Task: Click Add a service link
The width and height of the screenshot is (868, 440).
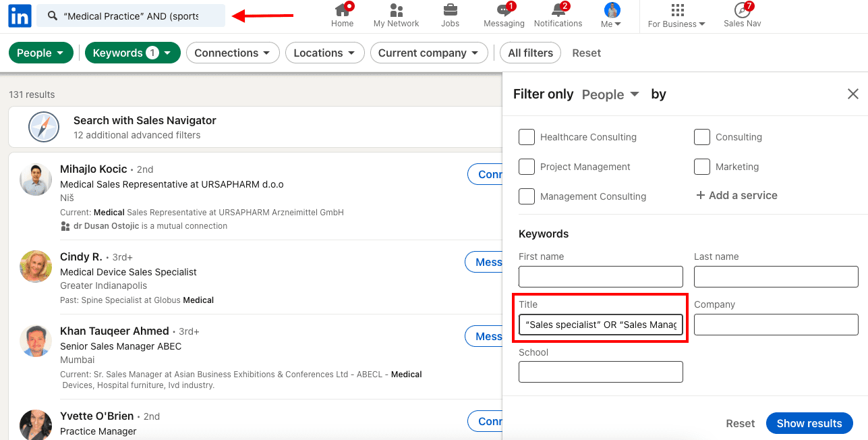Action: (x=736, y=195)
